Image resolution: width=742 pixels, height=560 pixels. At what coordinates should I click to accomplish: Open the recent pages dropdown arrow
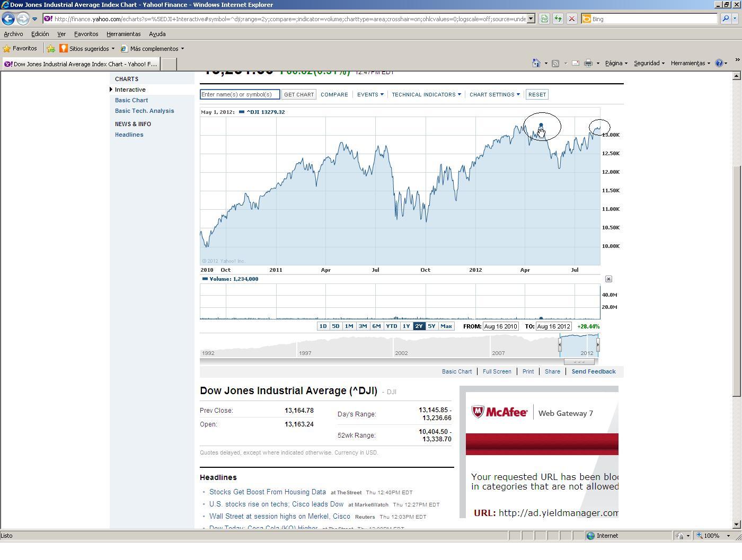(x=34, y=19)
